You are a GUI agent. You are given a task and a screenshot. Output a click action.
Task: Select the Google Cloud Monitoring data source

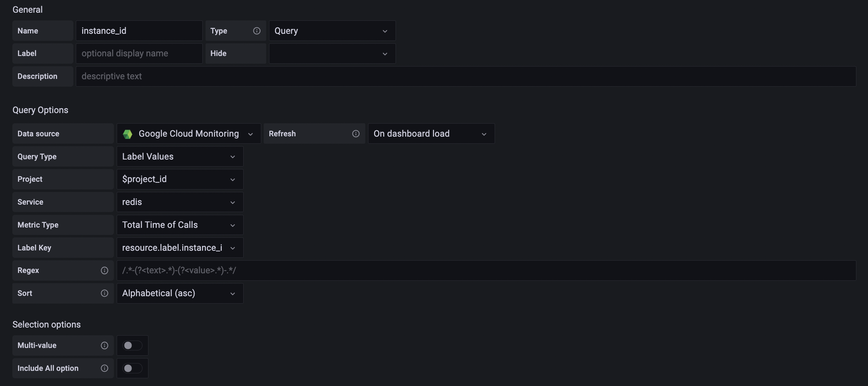tap(189, 134)
